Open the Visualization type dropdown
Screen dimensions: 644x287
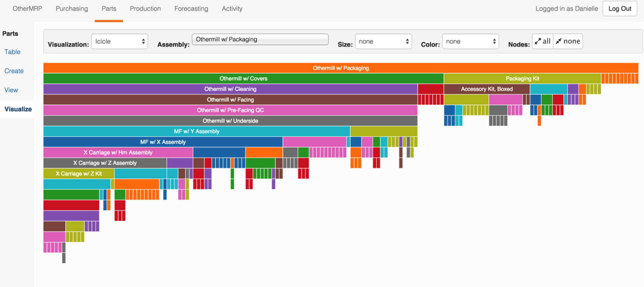coord(119,41)
